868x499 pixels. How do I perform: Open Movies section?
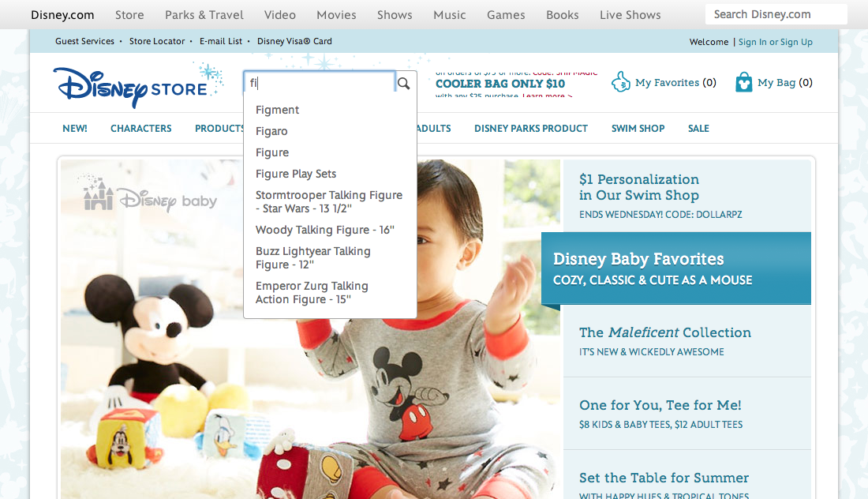pos(337,15)
